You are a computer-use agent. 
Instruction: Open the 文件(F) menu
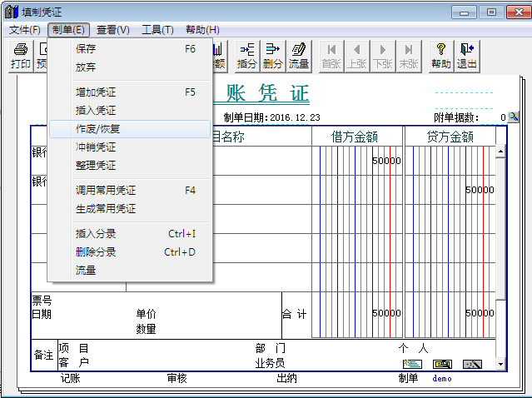[x=24, y=30]
